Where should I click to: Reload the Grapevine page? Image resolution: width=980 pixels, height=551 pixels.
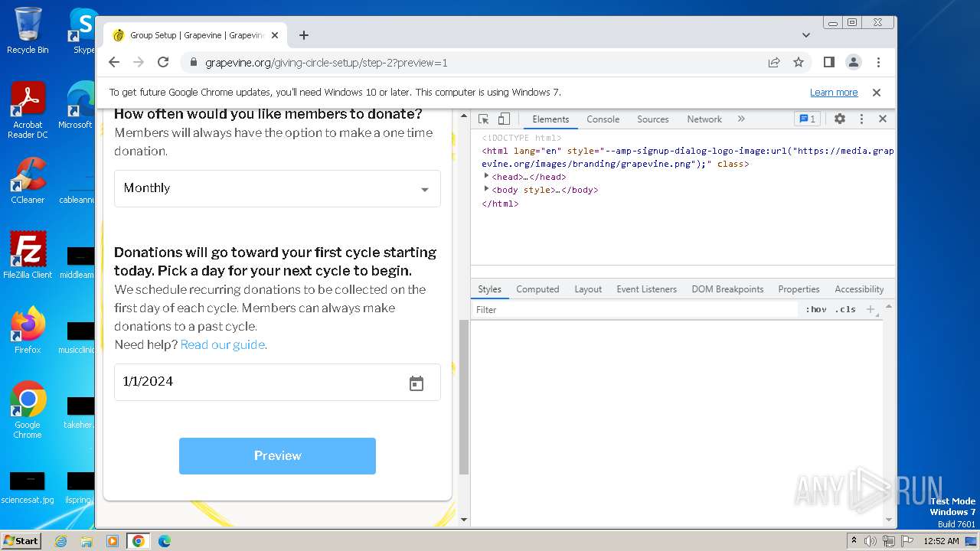(x=163, y=62)
